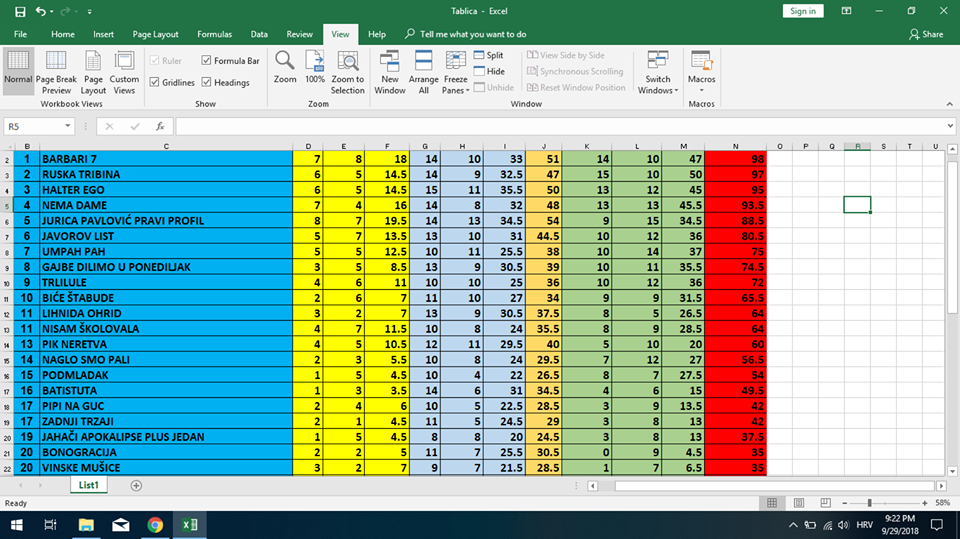Switch to the Page Layout tab

[x=155, y=34]
